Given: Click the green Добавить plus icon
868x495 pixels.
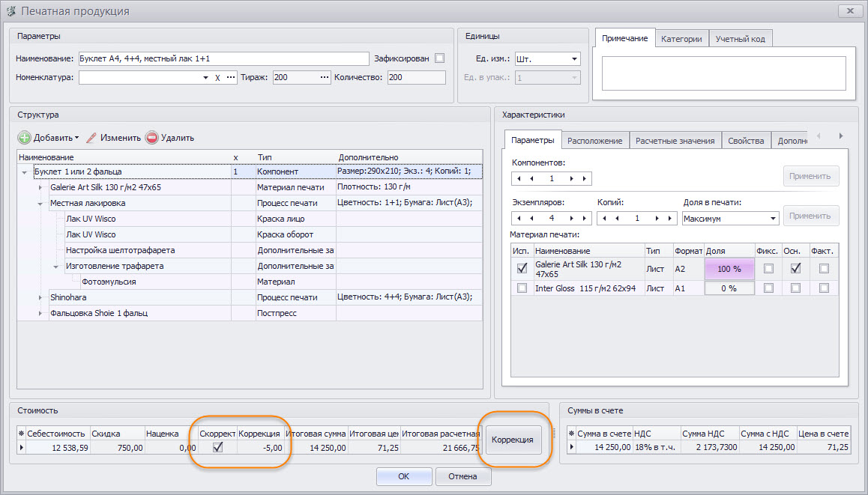Looking at the screenshot, I should [24, 138].
